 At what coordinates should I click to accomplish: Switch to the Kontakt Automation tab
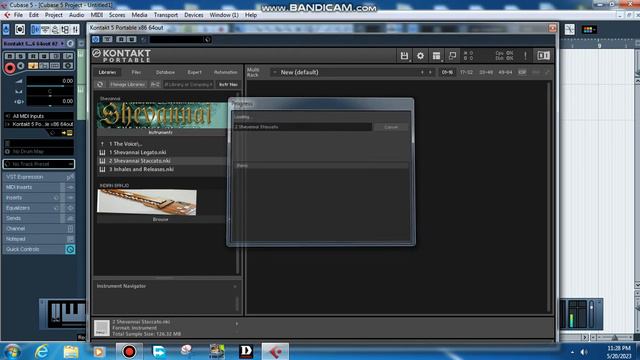[225, 72]
